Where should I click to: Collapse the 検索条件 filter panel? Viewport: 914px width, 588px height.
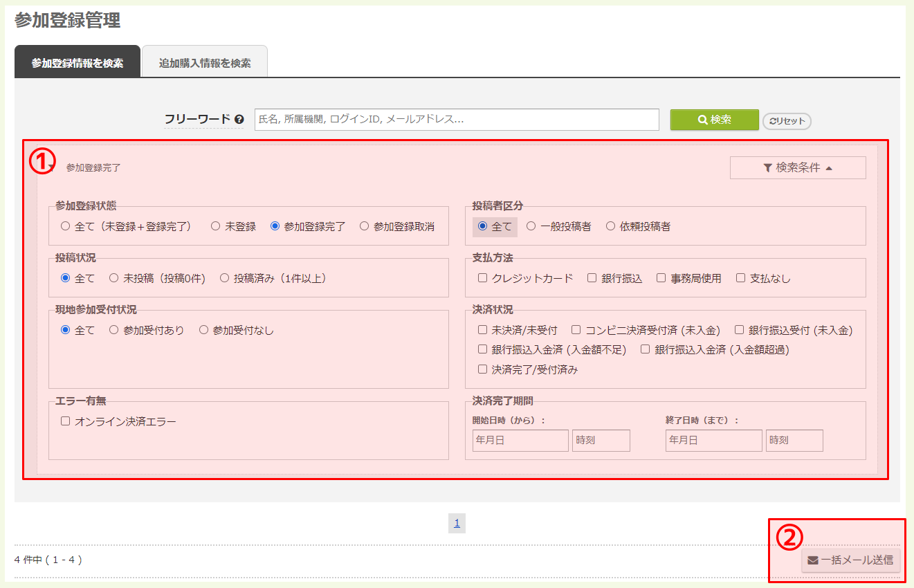(796, 167)
